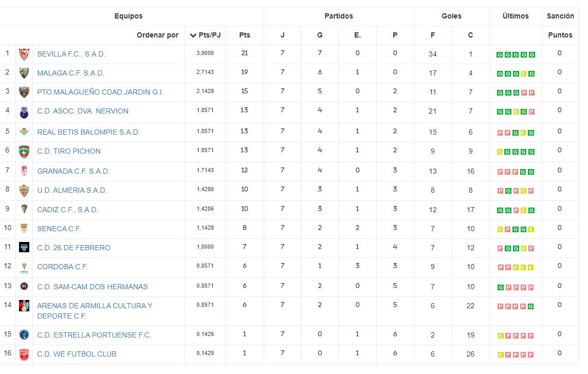Open C.D. TIRO PICHON team link
The width and height of the screenshot is (588, 374).
(69, 152)
